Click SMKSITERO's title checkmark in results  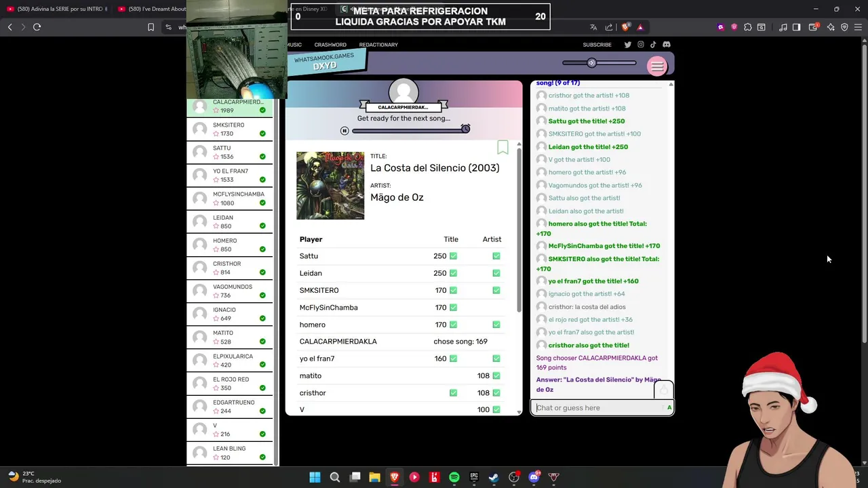[x=453, y=290]
